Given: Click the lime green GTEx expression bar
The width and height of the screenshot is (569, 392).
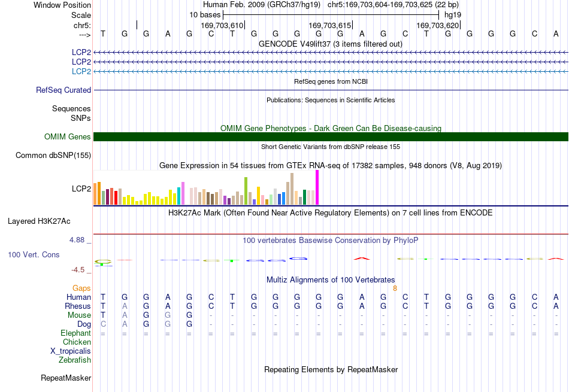Looking at the screenshot, I should click(246, 191).
